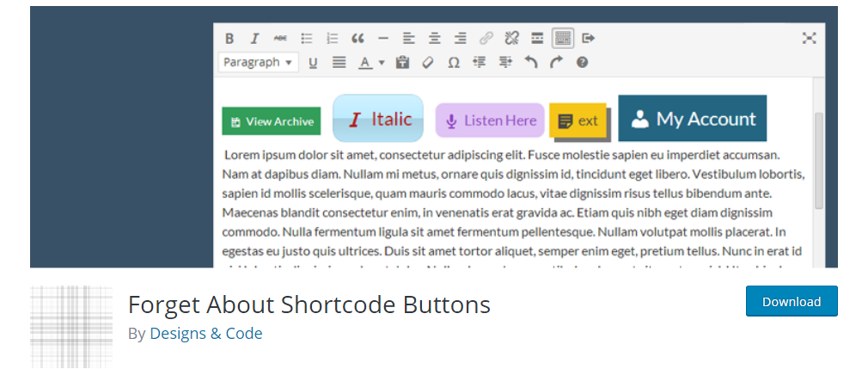
Task: Toggle bold formatting in the editor toolbar
Action: point(229,38)
